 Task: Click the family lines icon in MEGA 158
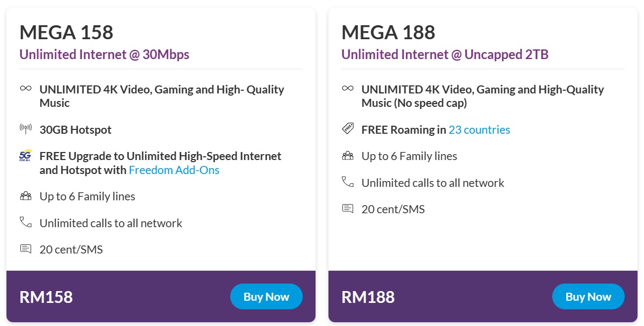(26, 195)
